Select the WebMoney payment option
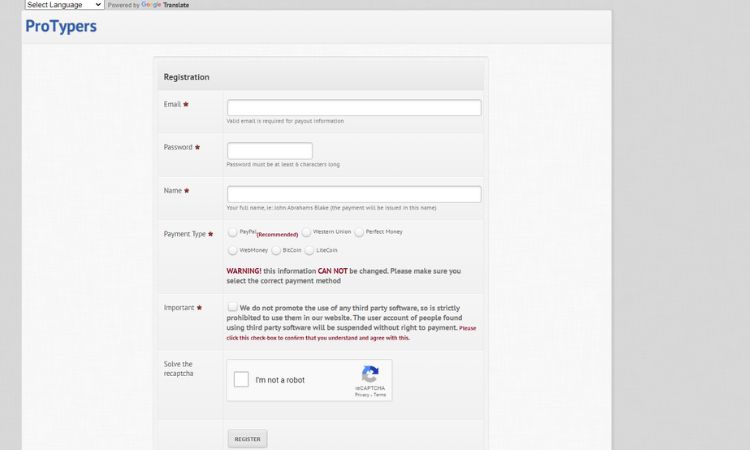This screenshot has height=450, width=750. coord(232,251)
